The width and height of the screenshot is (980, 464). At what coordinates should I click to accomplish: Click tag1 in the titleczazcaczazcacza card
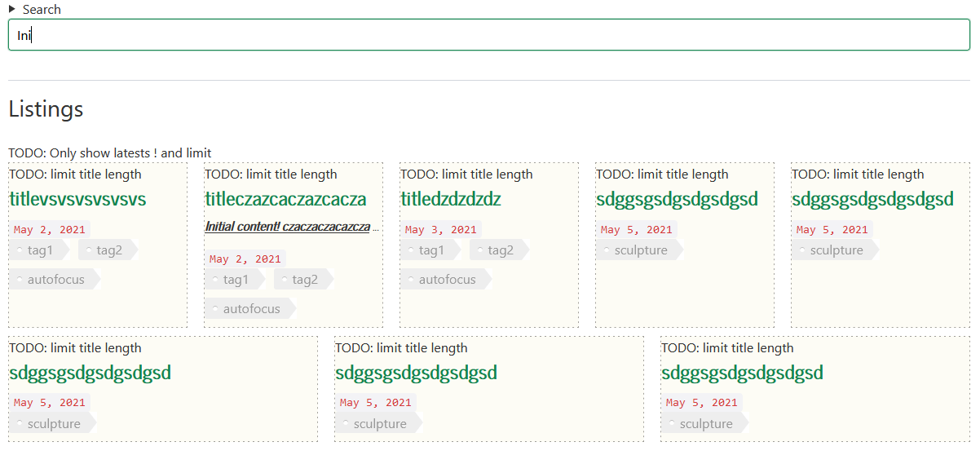click(235, 280)
